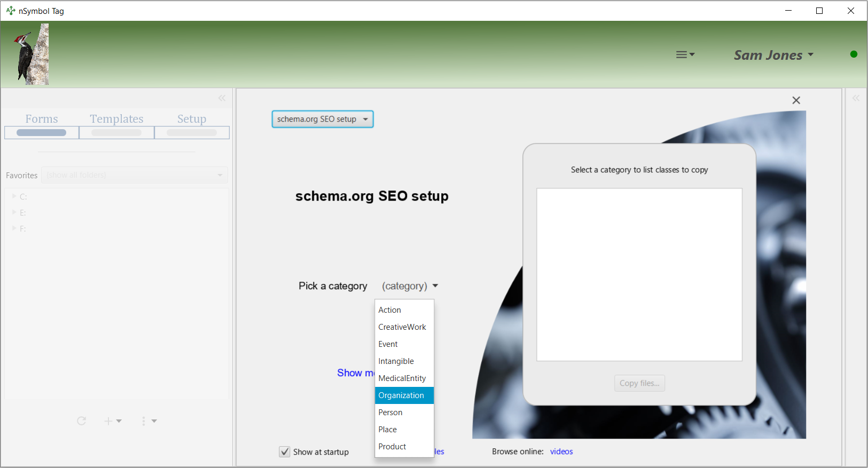
Task: Expand the right side panel chevron
Action: point(856,98)
